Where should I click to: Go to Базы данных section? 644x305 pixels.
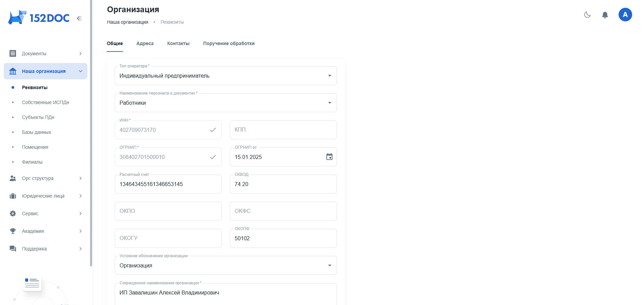[37, 132]
